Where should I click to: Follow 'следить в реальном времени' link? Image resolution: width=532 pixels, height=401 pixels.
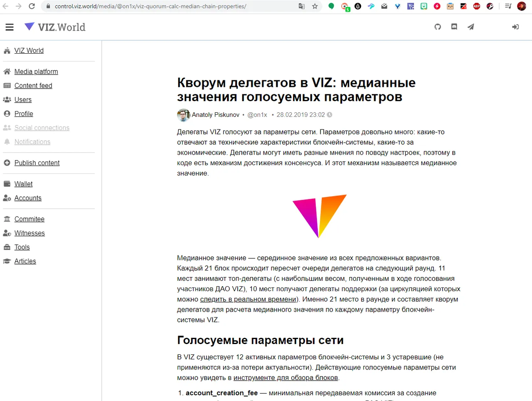point(249,299)
